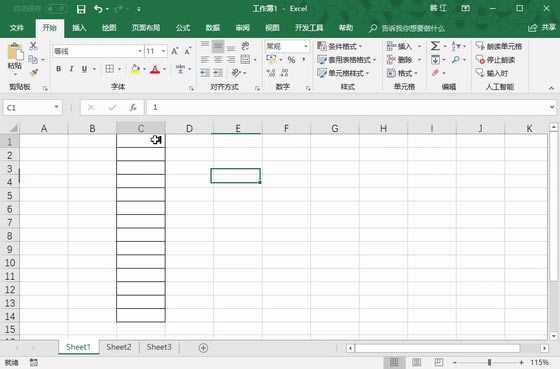Screen dimensions: 560x369
Task: Open the font size dropdown
Action: (x=163, y=51)
